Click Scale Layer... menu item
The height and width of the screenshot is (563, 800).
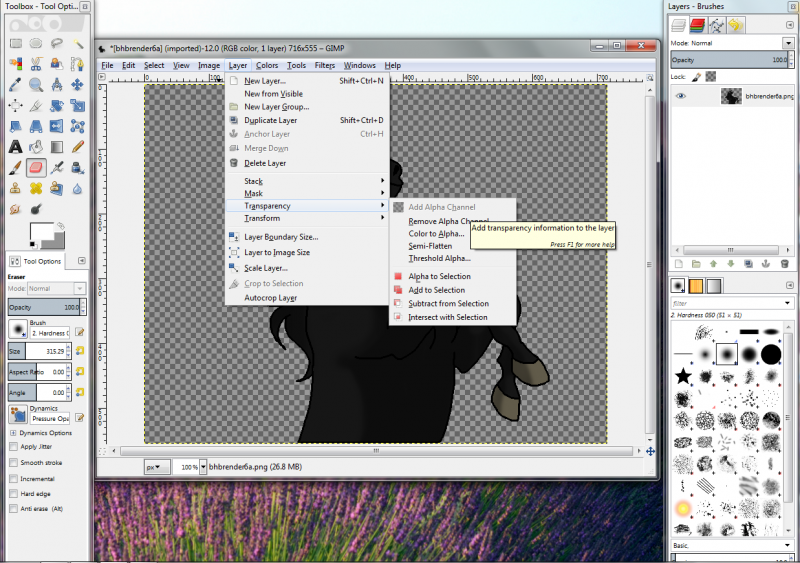(307, 268)
